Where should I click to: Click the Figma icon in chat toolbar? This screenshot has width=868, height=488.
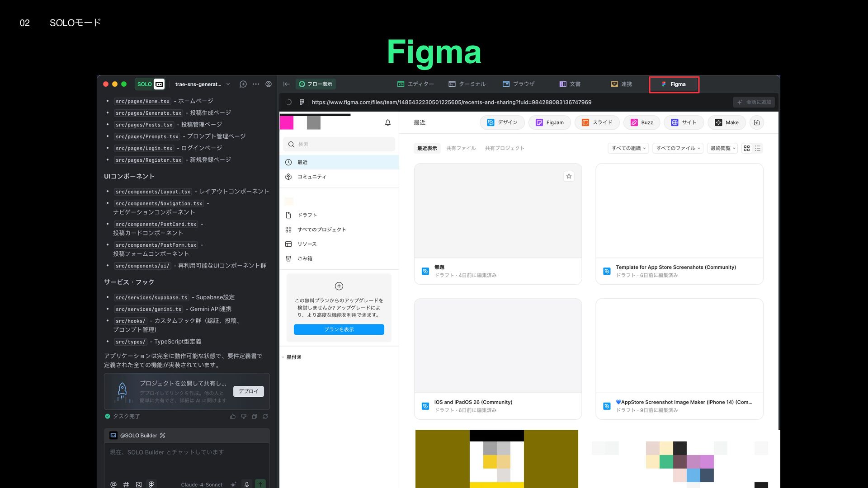pos(151,484)
